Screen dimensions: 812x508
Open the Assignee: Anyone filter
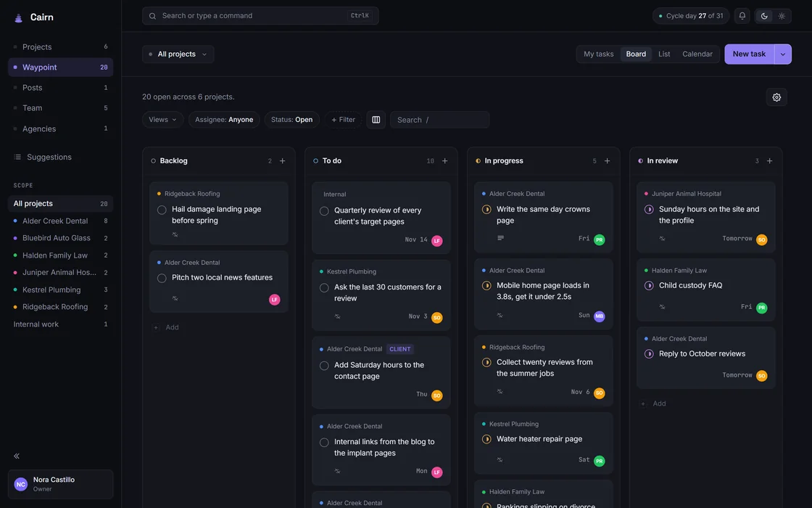click(x=224, y=120)
